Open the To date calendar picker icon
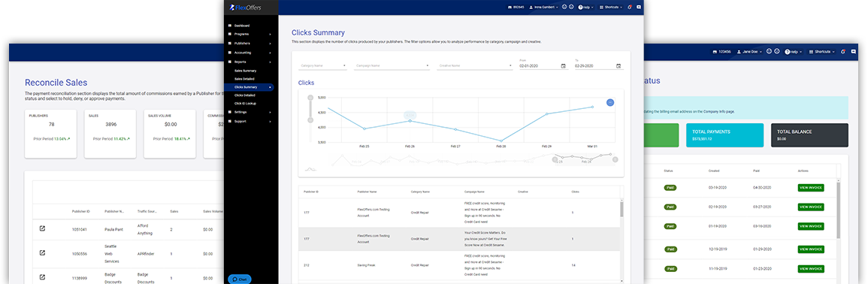868x284 pixels. click(618, 66)
